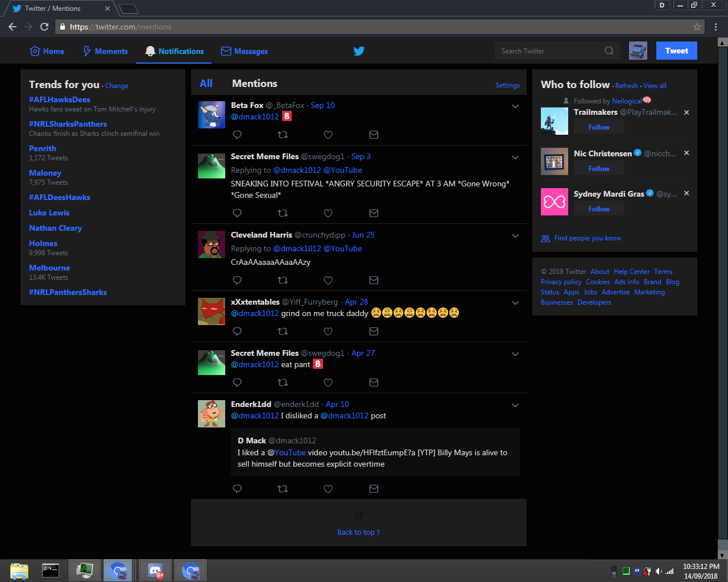Open the command prompt taskbar icon
This screenshot has width=728, height=582.
coord(51,570)
